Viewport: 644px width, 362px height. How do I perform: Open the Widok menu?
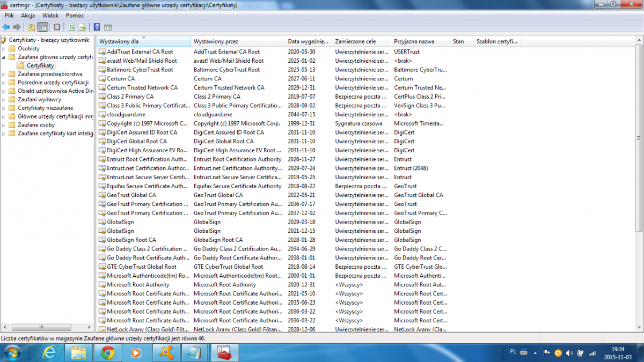[50, 16]
